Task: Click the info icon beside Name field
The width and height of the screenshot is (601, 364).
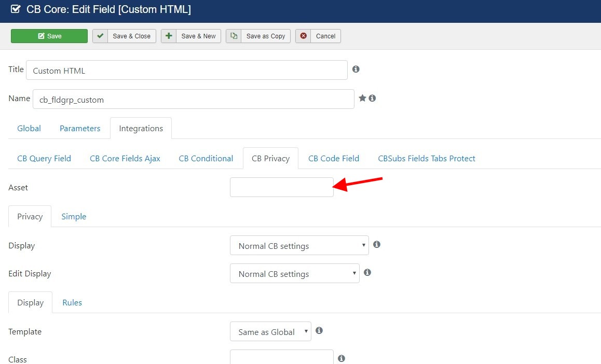Action: pyautogui.click(x=372, y=99)
